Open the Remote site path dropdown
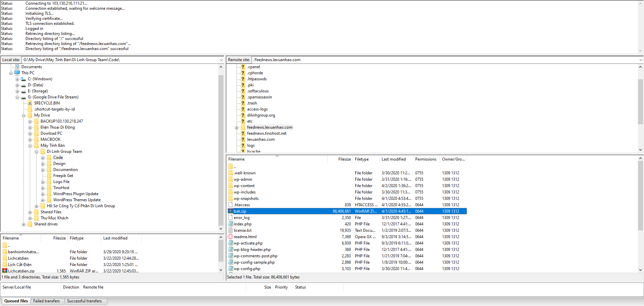Screen dimensions: 644x306 [x=641, y=60]
